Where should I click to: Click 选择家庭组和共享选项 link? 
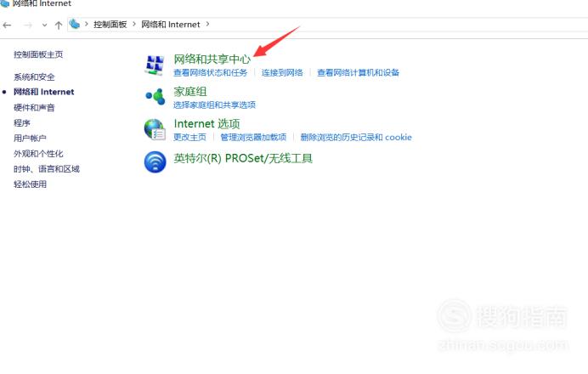coord(214,105)
